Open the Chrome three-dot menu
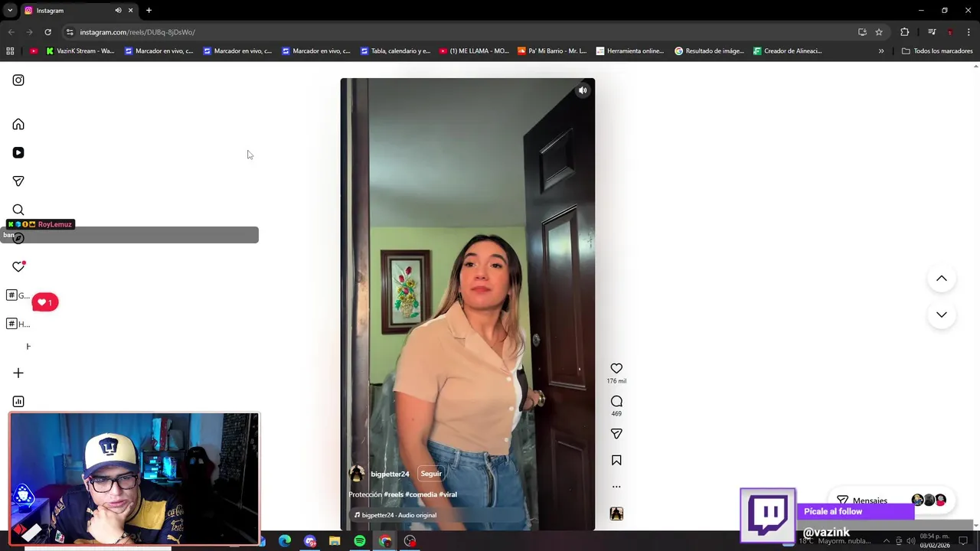The image size is (980, 551). click(969, 32)
